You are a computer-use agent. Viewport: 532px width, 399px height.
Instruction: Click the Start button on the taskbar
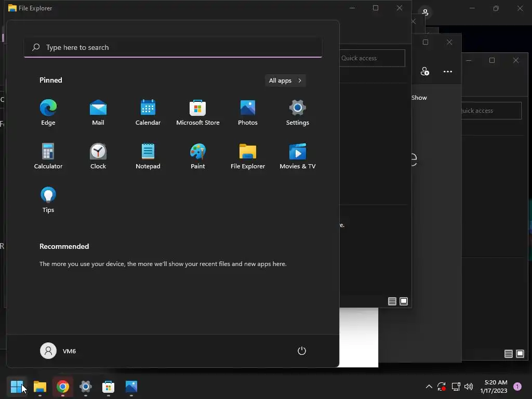tap(17, 387)
